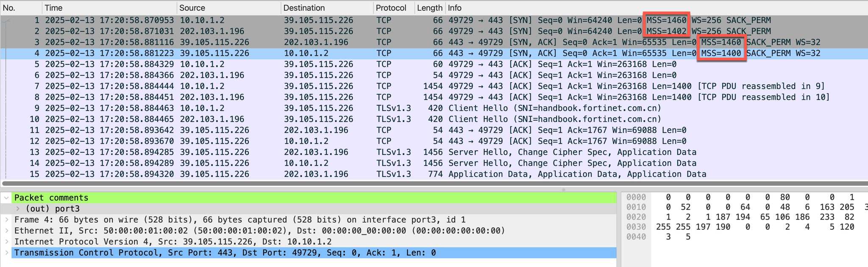
Task: Sort packets by the No. column header
Action: pyautogui.click(x=21, y=8)
